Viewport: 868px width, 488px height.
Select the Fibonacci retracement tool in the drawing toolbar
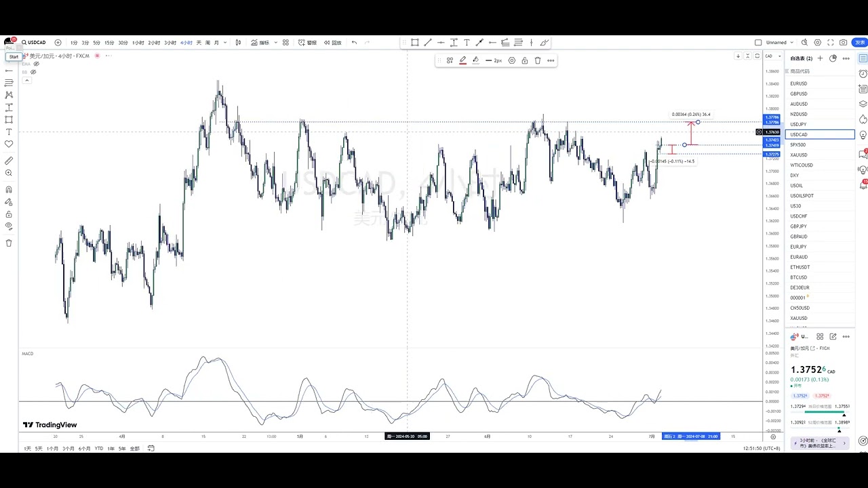coord(518,43)
